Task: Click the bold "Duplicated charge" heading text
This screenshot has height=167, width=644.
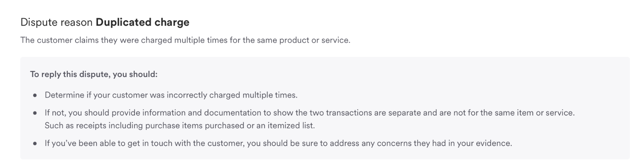Action: click(143, 22)
